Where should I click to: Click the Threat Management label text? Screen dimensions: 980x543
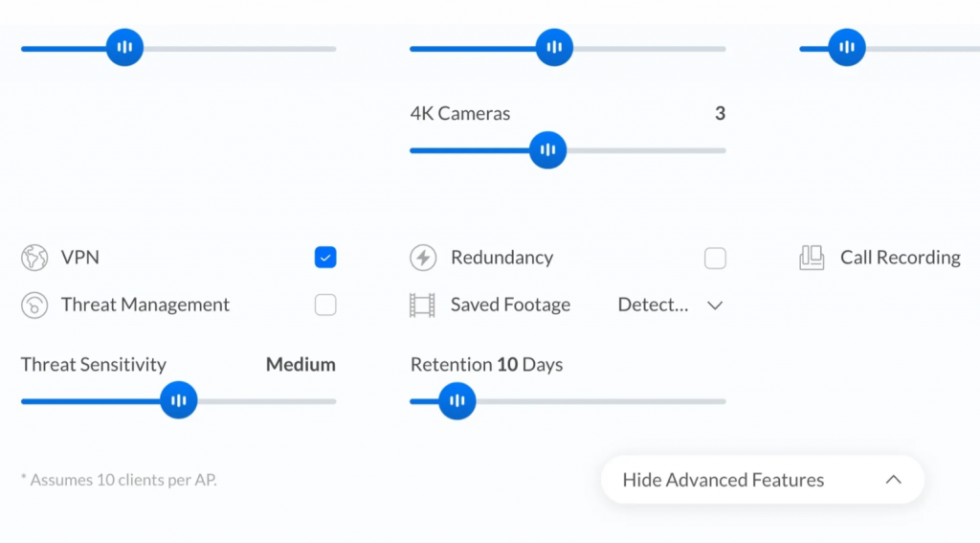coord(145,305)
